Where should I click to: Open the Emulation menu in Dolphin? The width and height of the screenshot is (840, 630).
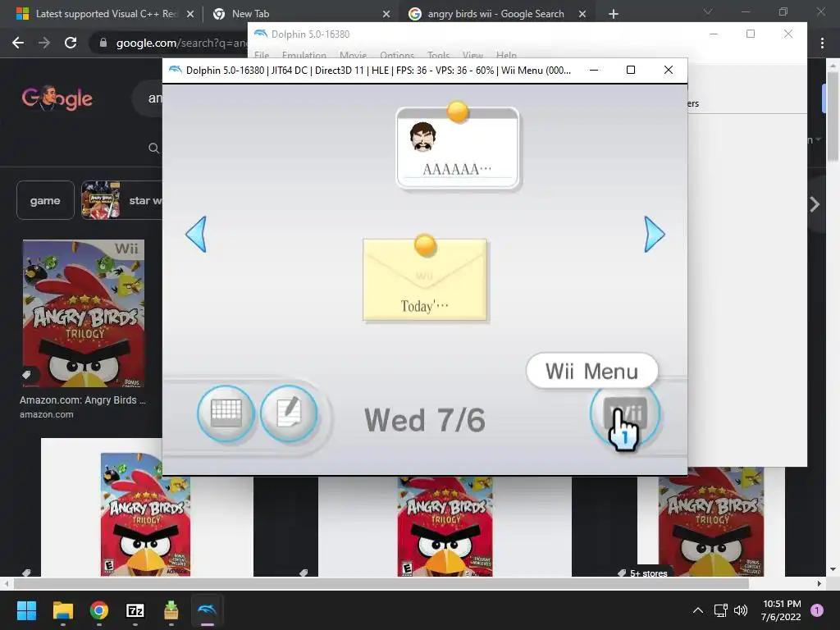(x=304, y=55)
